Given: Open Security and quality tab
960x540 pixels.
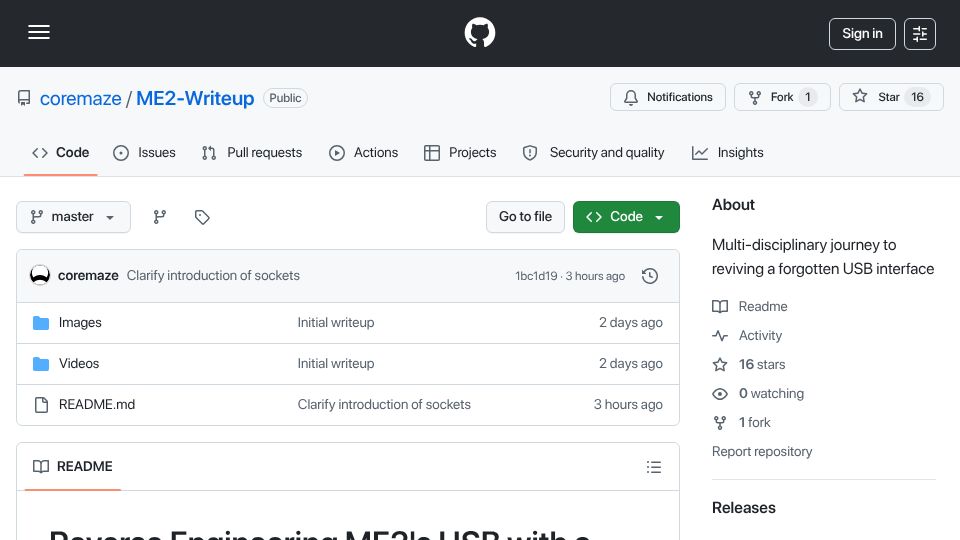Looking at the screenshot, I should 593,152.
